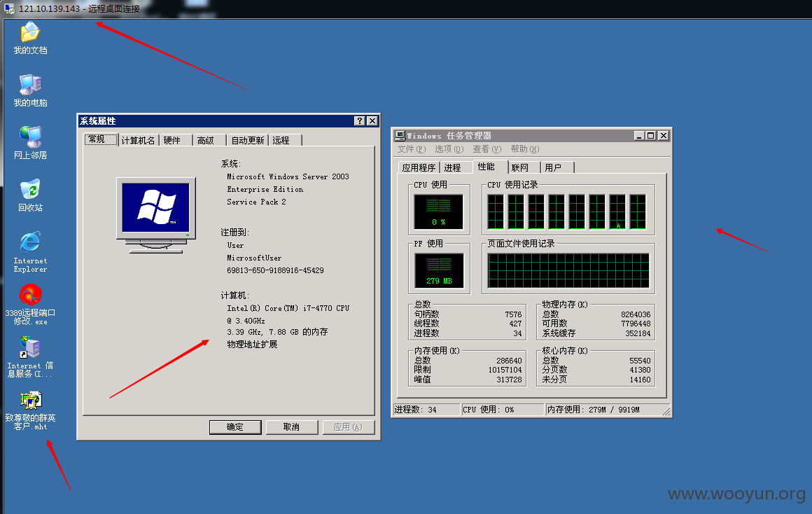Click the 页面文件使用记录 graph
812x514 pixels.
click(568, 270)
